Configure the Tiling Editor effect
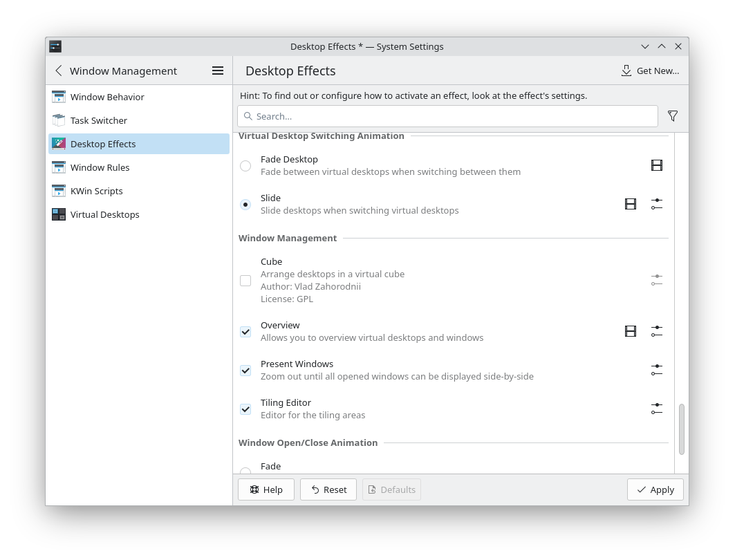This screenshot has height=560, width=735. pos(656,409)
